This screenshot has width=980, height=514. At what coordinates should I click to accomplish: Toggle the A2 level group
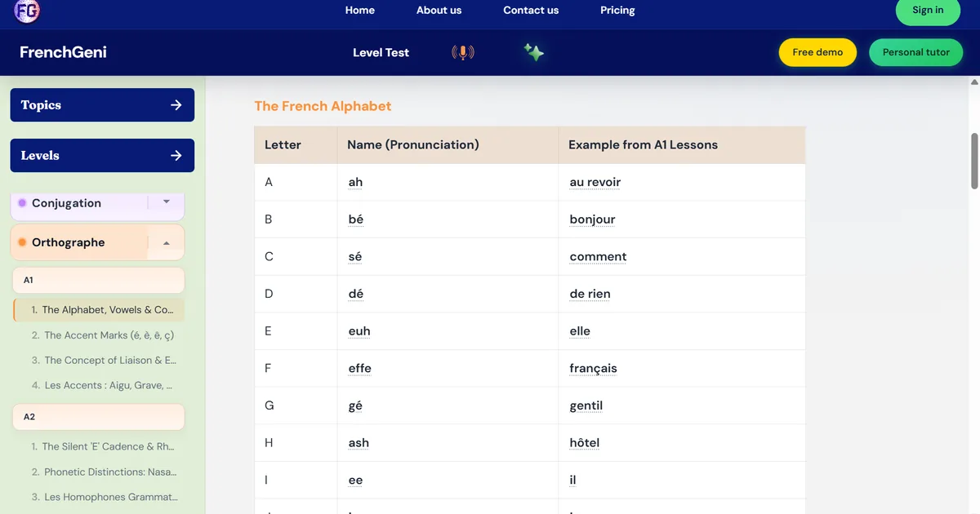(98, 417)
